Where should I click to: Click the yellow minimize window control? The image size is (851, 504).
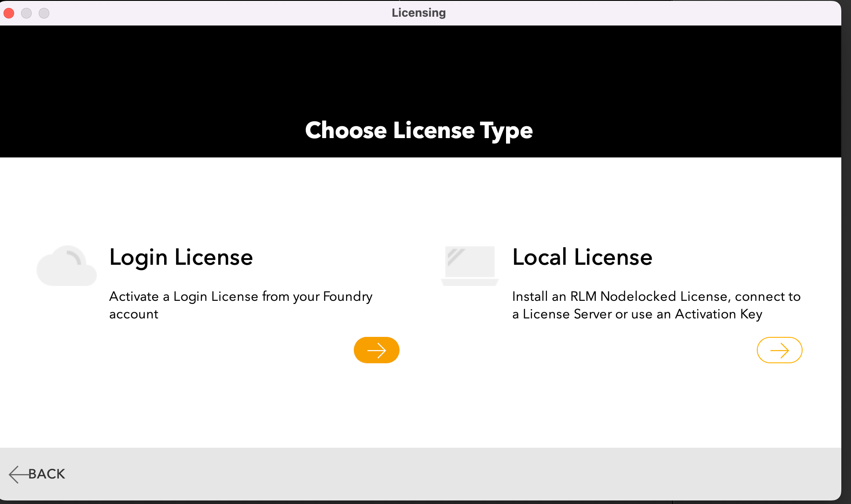pos(26,13)
